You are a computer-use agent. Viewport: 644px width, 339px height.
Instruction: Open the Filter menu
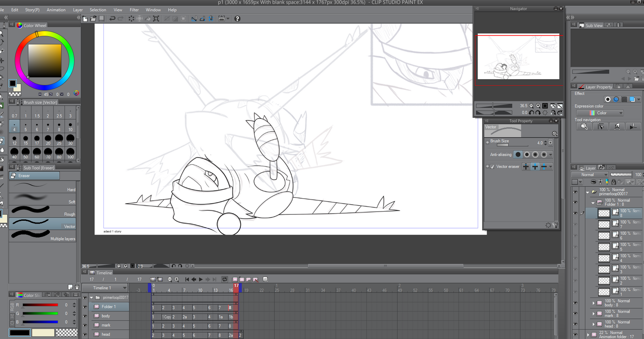[134, 10]
